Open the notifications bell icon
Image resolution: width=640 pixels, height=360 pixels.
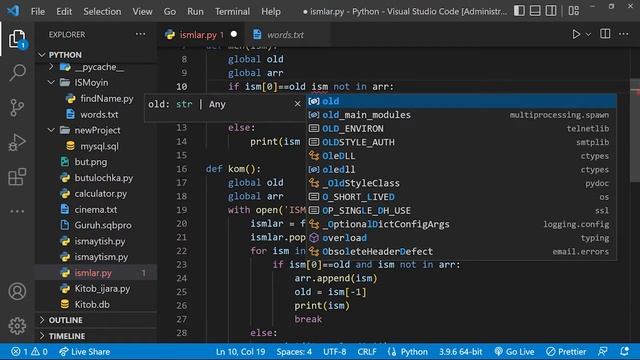click(x=624, y=351)
